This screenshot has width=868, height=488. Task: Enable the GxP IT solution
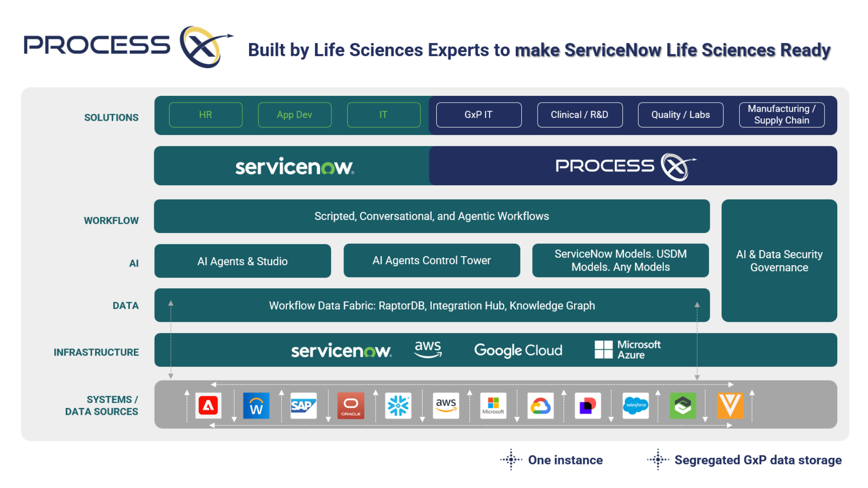click(x=478, y=115)
